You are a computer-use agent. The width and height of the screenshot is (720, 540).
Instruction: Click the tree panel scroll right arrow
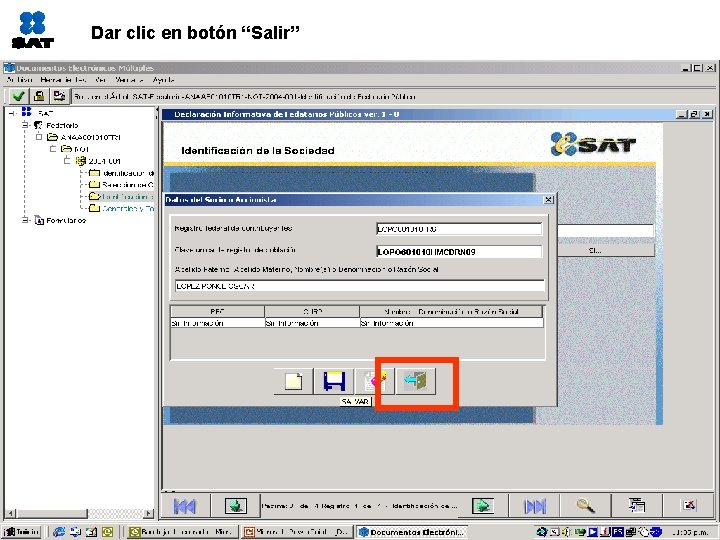pyautogui.click(x=148, y=513)
